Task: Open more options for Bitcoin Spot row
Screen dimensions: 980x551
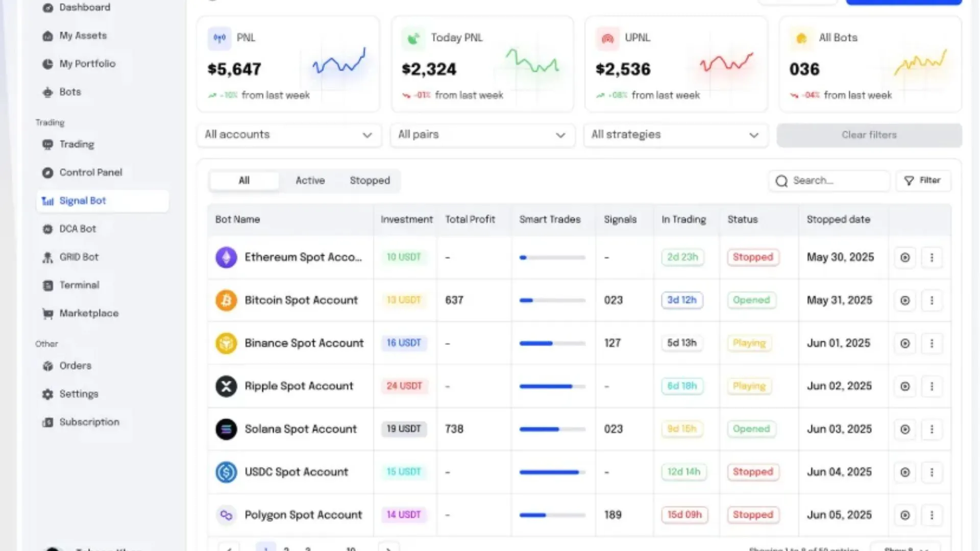Action: (x=932, y=300)
